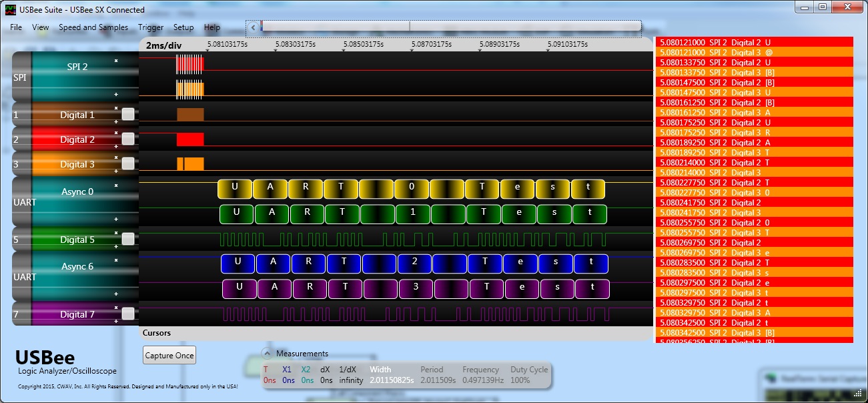
Task: Select row '5.080121000 SPI 2 Digital 2 U'
Action: [x=755, y=42]
